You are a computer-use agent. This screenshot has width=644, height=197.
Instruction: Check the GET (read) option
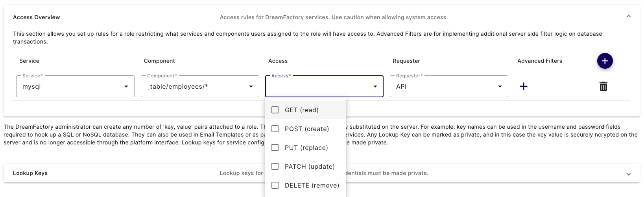[275, 110]
